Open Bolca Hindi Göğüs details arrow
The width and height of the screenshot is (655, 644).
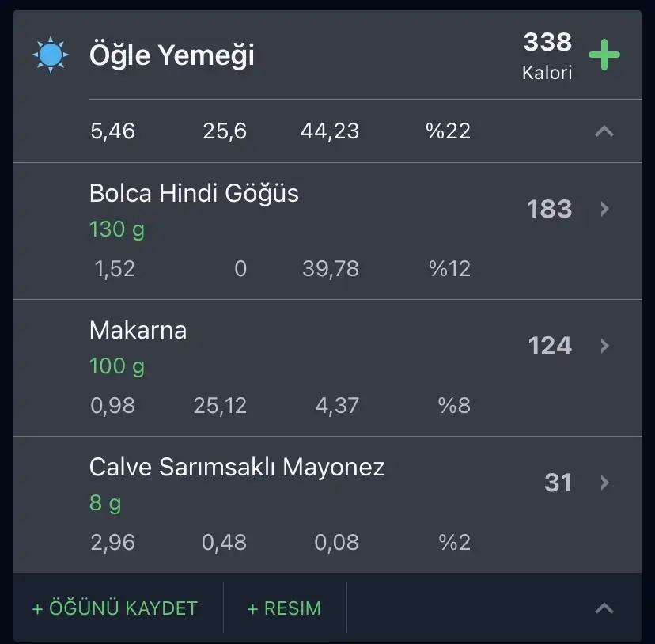(x=604, y=209)
